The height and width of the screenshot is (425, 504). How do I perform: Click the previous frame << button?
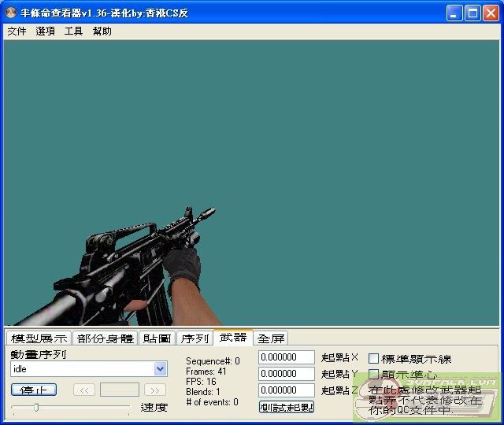click(x=84, y=390)
